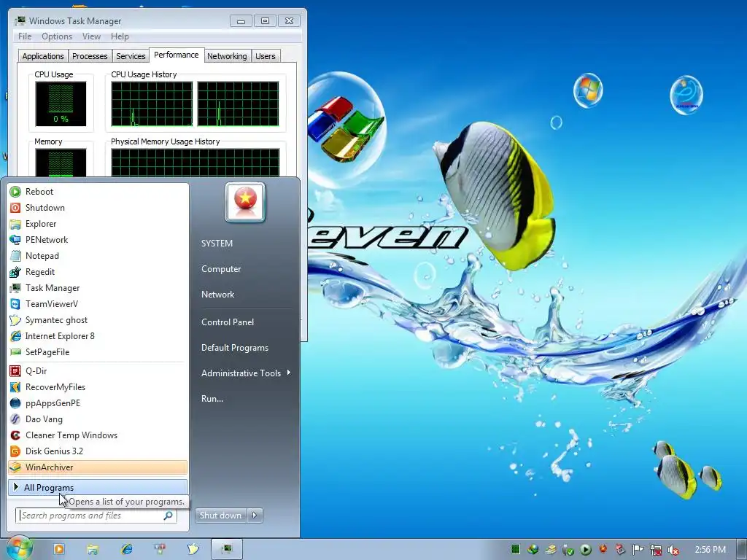This screenshot has height=560, width=747.
Task: Start ppAppsGenPE from its icon
Action: coord(15,402)
